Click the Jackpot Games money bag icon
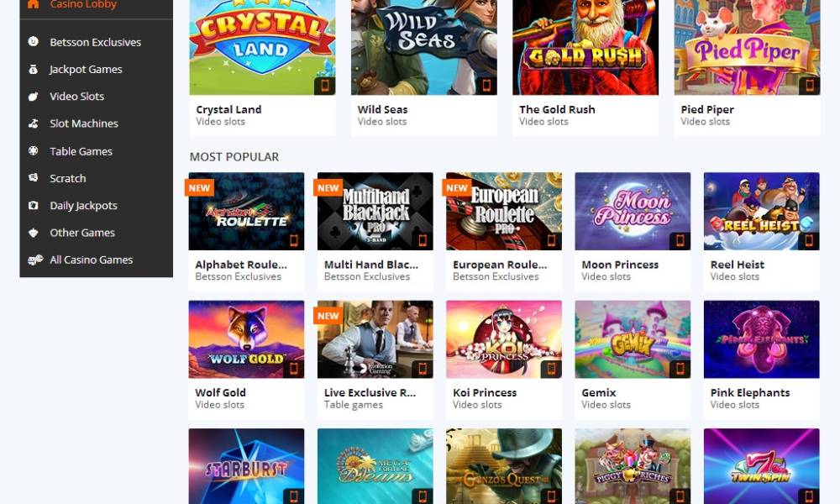840x504 pixels. (34, 69)
